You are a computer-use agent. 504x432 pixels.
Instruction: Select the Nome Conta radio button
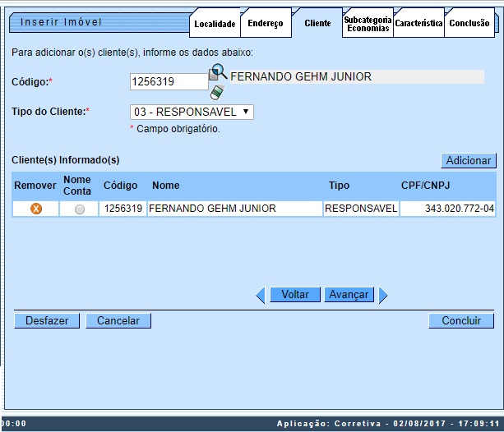pyautogui.click(x=79, y=209)
